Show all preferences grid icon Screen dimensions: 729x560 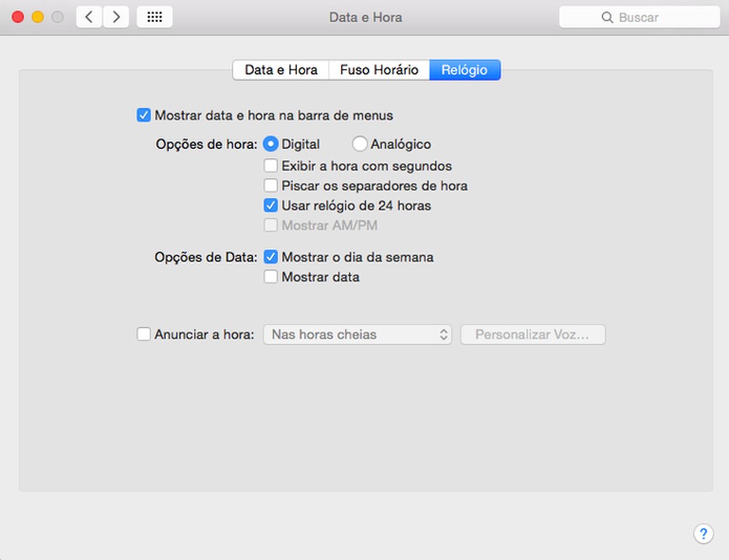click(x=155, y=17)
